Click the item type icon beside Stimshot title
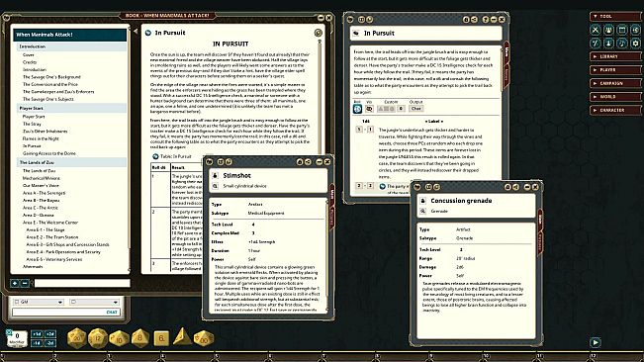 pyautogui.click(x=216, y=176)
